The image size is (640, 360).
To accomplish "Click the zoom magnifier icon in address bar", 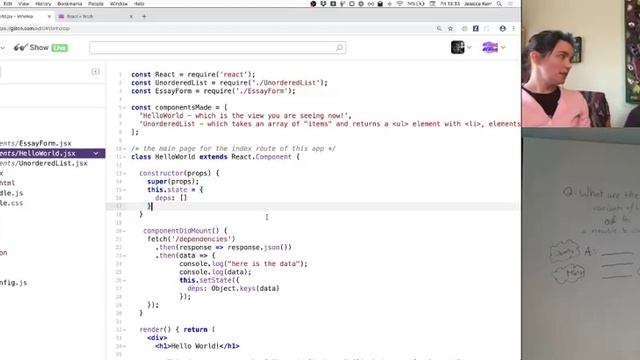I will coord(439,29).
